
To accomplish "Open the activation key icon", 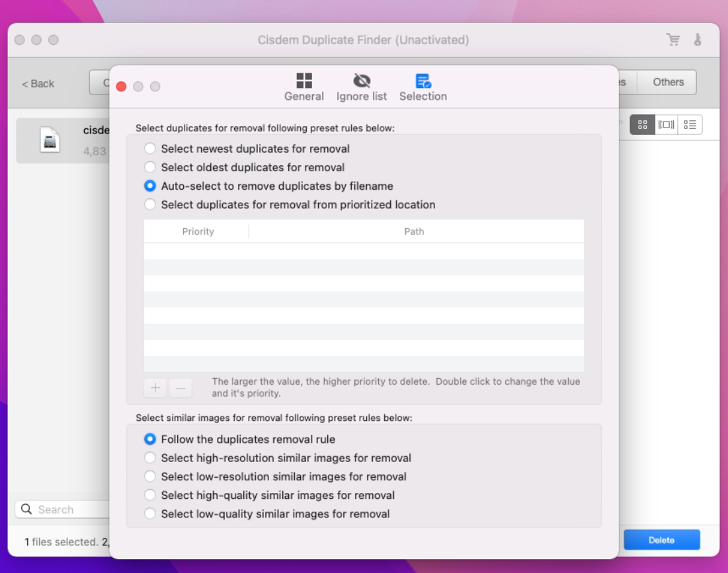I will (x=698, y=40).
